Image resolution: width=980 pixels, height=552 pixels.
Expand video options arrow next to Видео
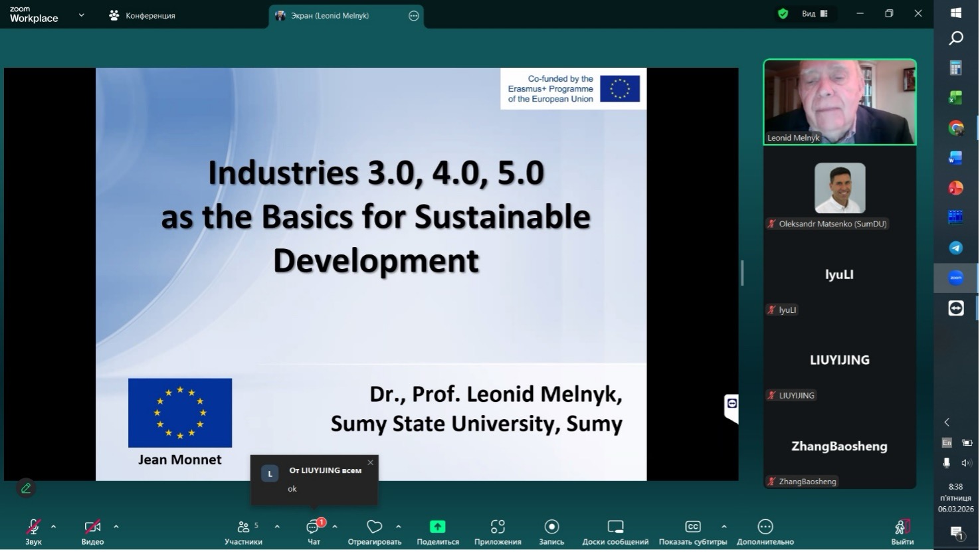point(116,527)
